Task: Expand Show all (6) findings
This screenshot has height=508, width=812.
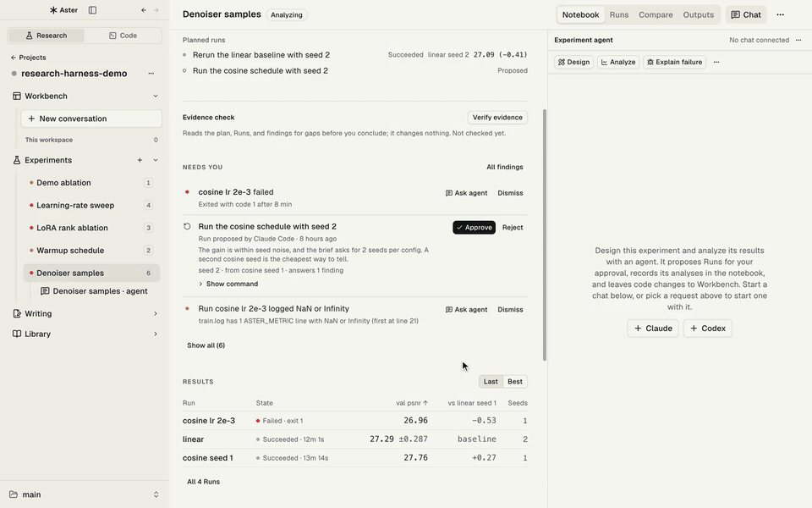Action: click(206, 345)
